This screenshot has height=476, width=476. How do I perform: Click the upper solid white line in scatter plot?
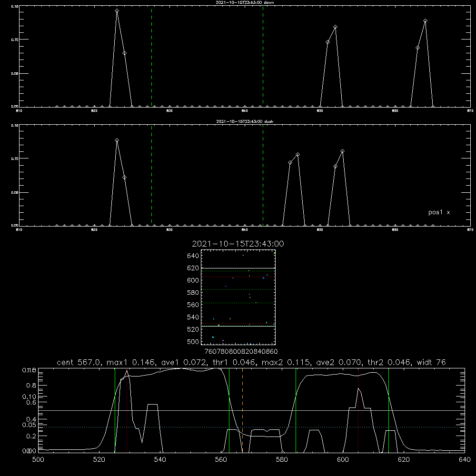tap(238, 268)
